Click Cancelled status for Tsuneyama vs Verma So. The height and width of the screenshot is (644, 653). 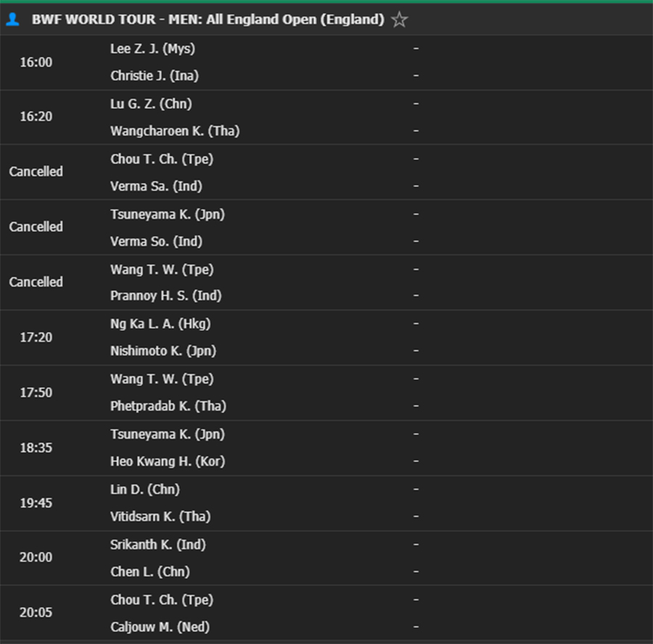[36, 227]
